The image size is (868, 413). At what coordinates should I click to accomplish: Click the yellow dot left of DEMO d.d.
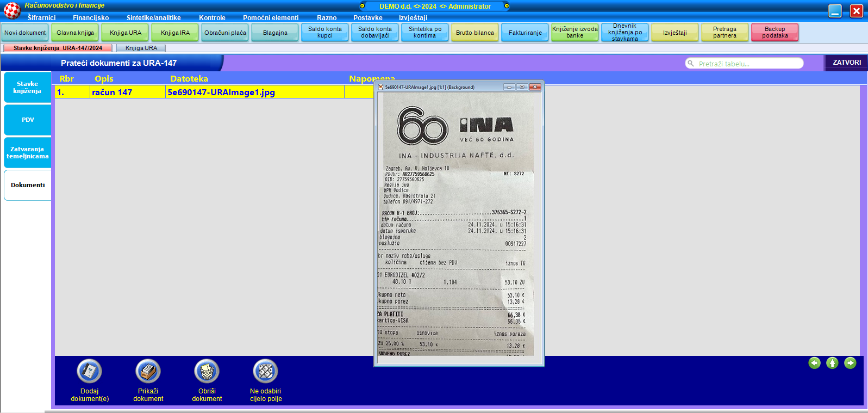(363, 6)
